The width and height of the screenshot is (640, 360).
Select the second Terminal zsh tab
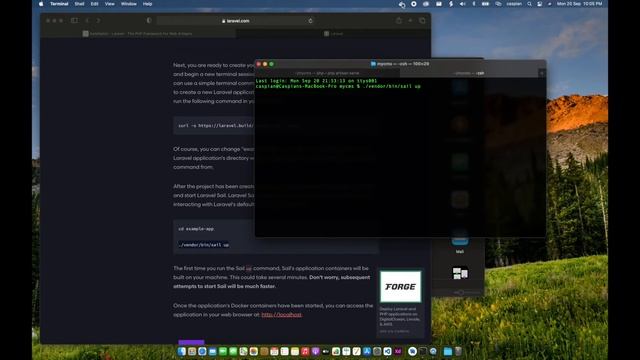469,73
